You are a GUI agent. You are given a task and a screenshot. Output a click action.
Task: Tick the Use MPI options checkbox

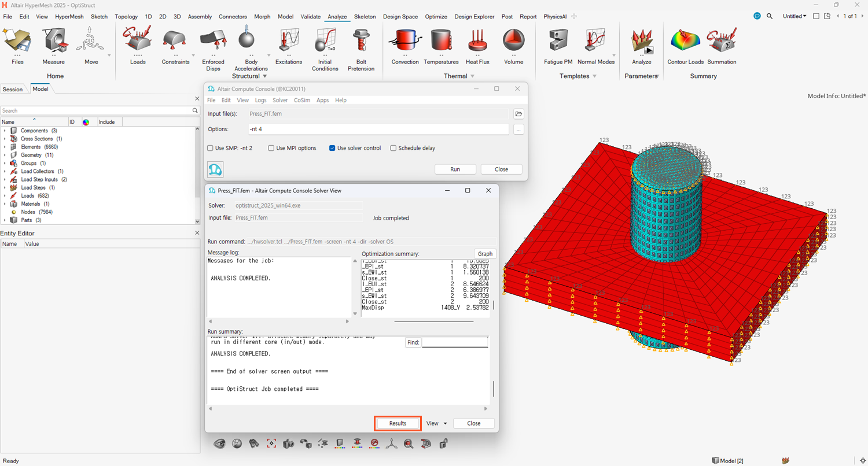pyautogui.click(x=271, y=148)
